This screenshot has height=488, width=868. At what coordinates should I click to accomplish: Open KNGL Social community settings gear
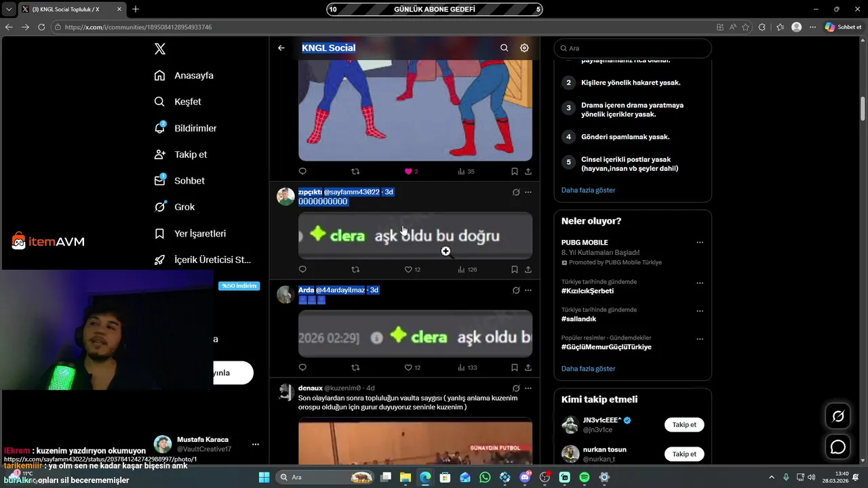(x=524, y=48)
